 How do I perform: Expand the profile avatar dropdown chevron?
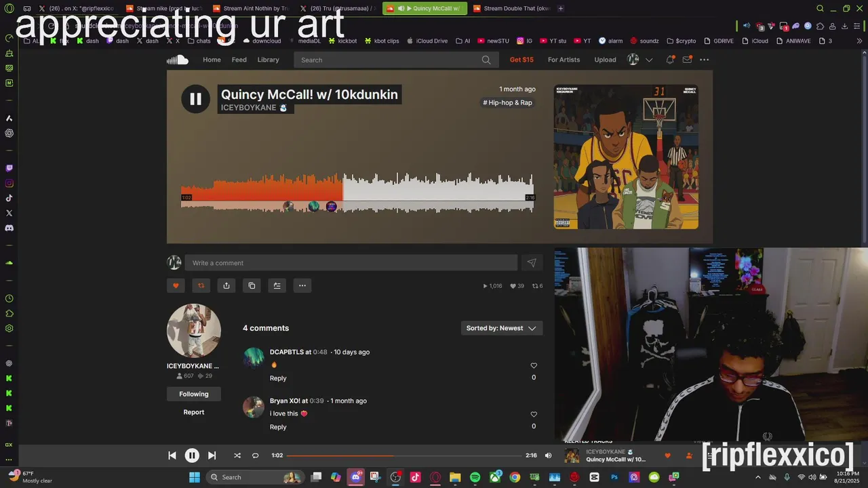click(649, 60)
